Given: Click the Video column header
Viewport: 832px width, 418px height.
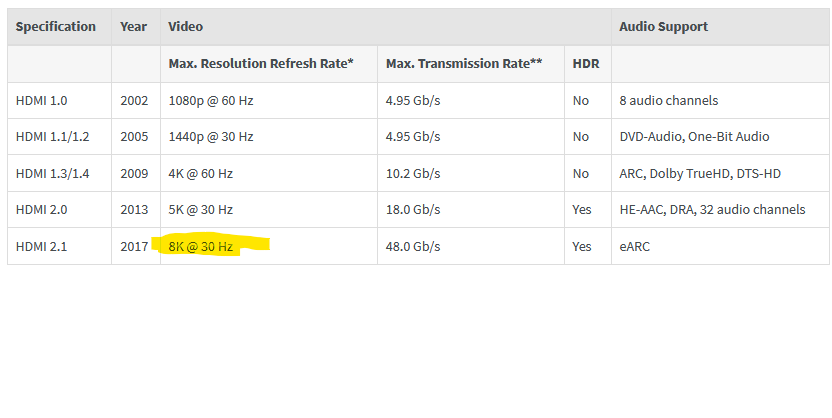Looking at the screenshot, I should tap(185, 27).
